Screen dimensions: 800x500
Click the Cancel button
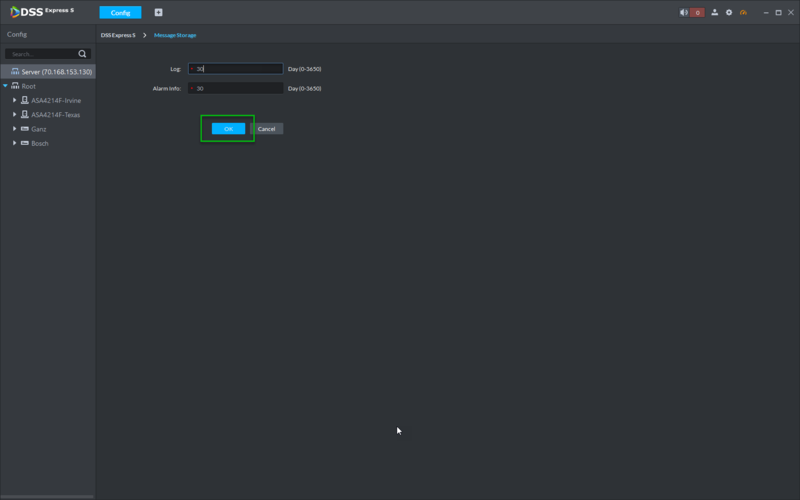[266, 129]
